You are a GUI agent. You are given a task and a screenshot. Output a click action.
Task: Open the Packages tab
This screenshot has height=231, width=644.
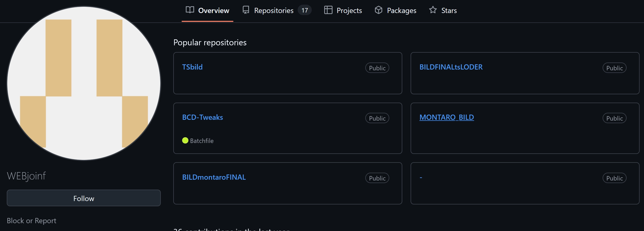click(396, 10)
